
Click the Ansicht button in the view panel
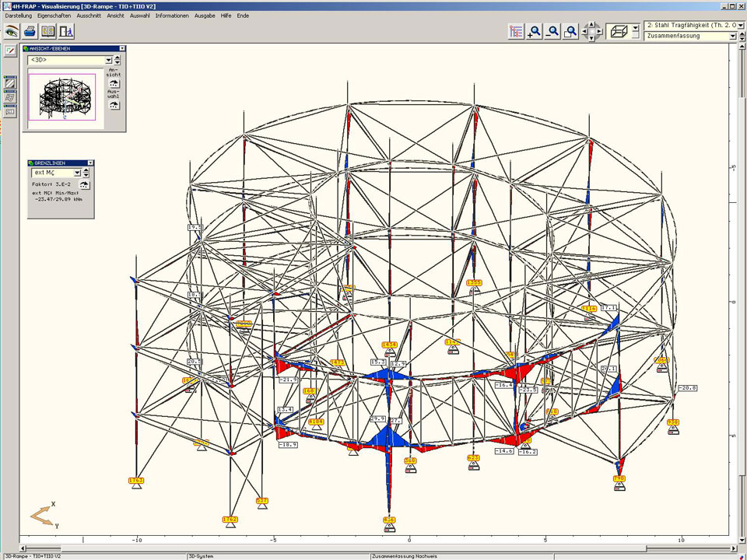(114, 83)
